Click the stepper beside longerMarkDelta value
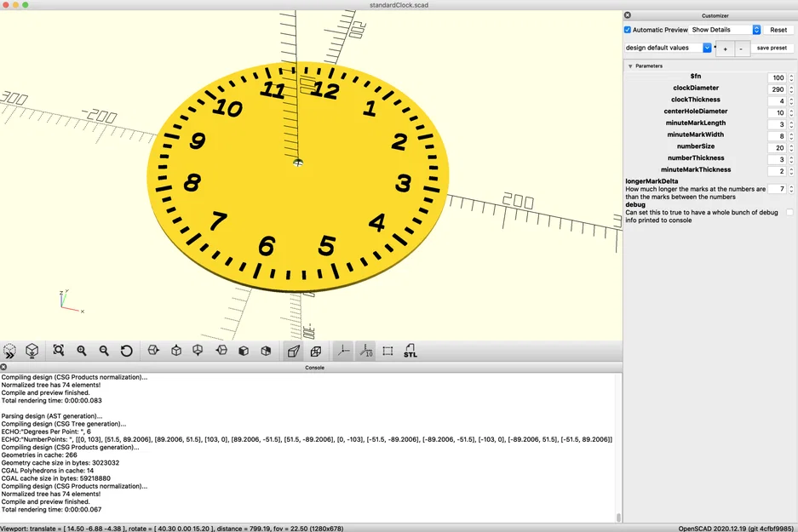Image resolution: width=798 pixels, height=532 pixels. tap(791, 189)
